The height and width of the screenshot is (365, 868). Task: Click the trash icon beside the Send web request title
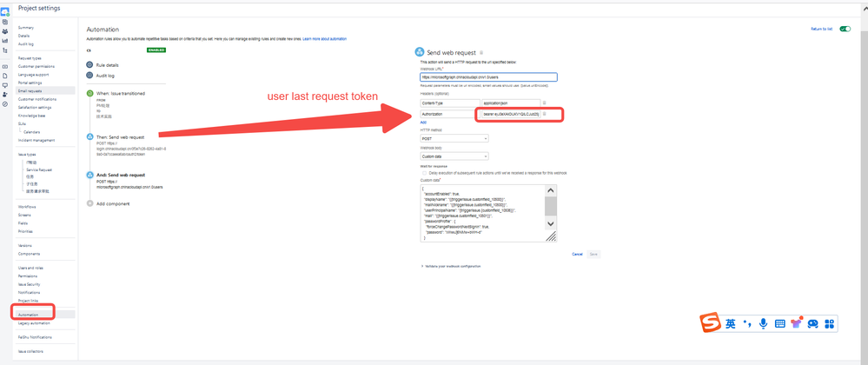(481, 53)
